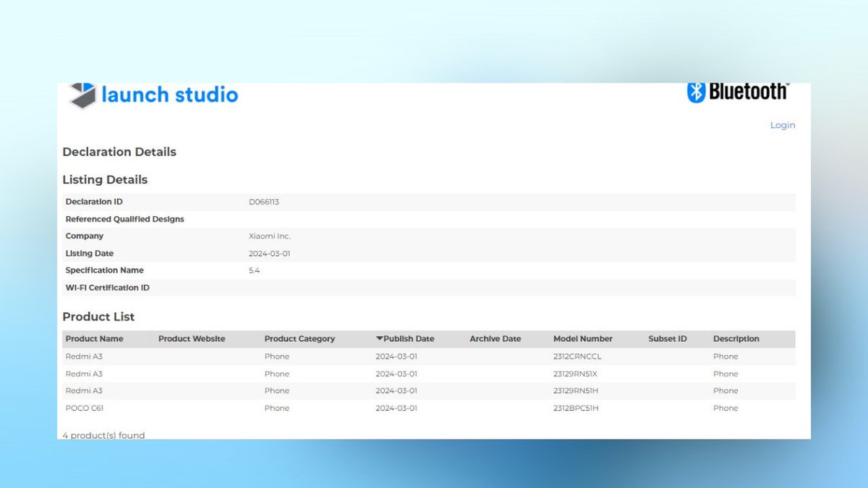Image resolution: width=868 pixels, height=488 pixels.
Task: Select Specification Name value 5.4
Action: click(255, 270)
